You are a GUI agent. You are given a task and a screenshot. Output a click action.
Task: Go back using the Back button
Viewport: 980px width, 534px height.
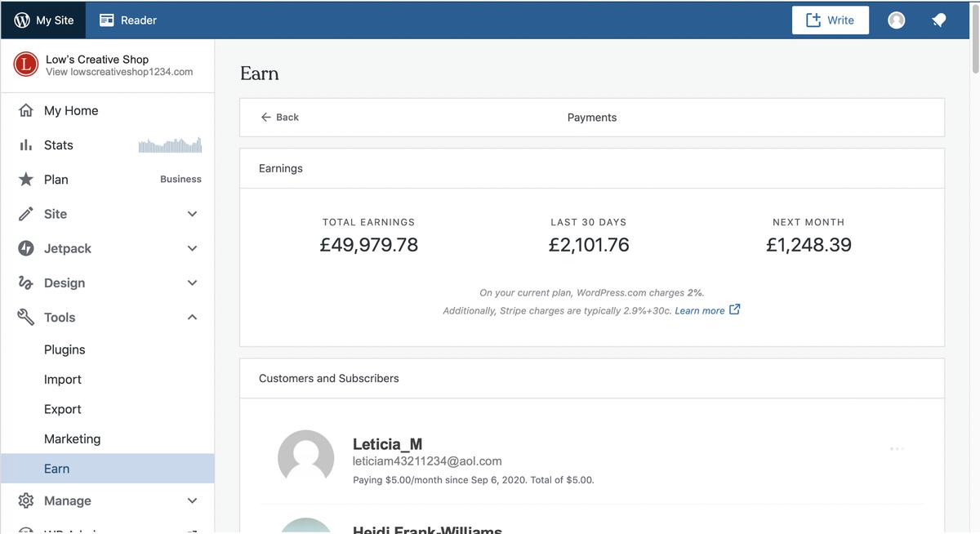coord(279,118)
